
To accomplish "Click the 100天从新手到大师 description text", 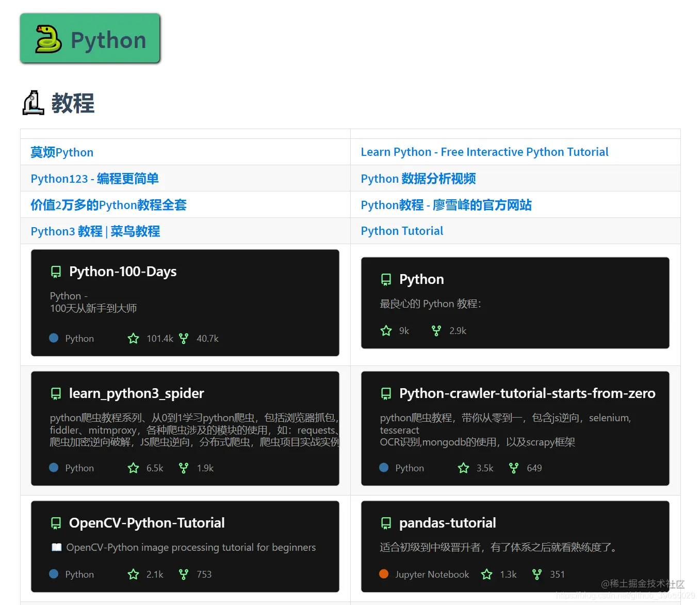I will [x=93, y=308].
